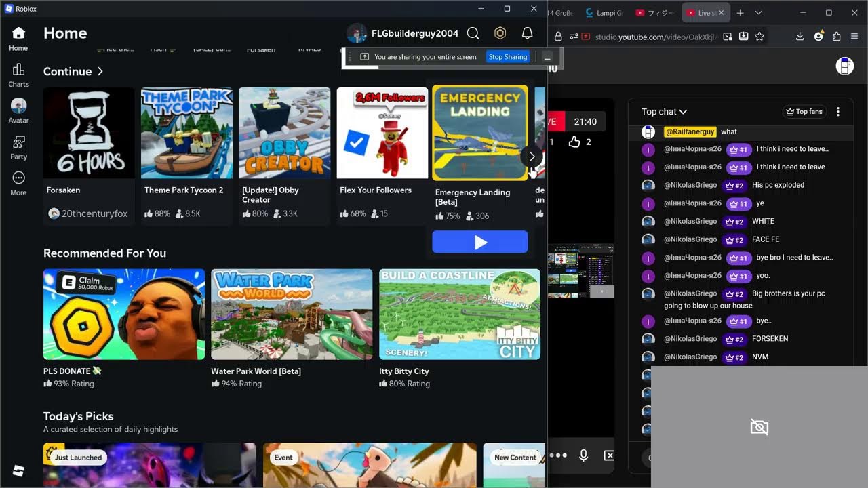Click the 20thcenturyfox name under Forsaken
Viewport: 868px width, 488px height.
[94, 213]
